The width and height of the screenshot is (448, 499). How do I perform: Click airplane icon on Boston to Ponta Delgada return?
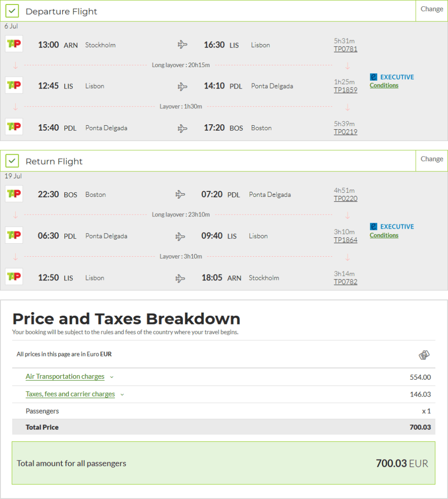click(x=180, y=195)
